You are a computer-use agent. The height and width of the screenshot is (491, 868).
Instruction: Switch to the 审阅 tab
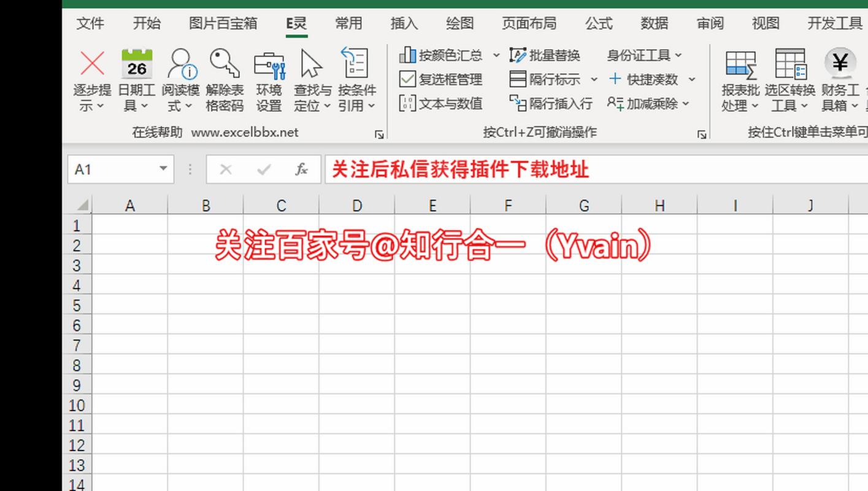coord(710,23)
